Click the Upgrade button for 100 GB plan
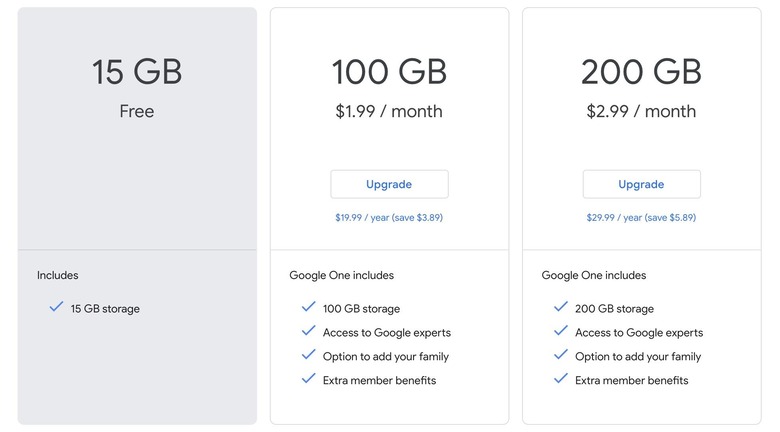The height and width of the screenshot is (432, 780). (x=389, y=184)
